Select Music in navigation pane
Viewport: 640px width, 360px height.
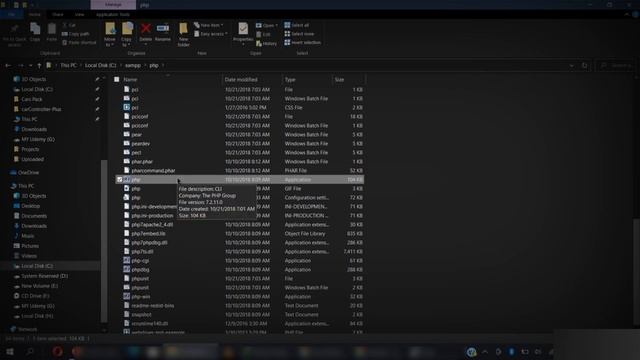pos(24,236)
